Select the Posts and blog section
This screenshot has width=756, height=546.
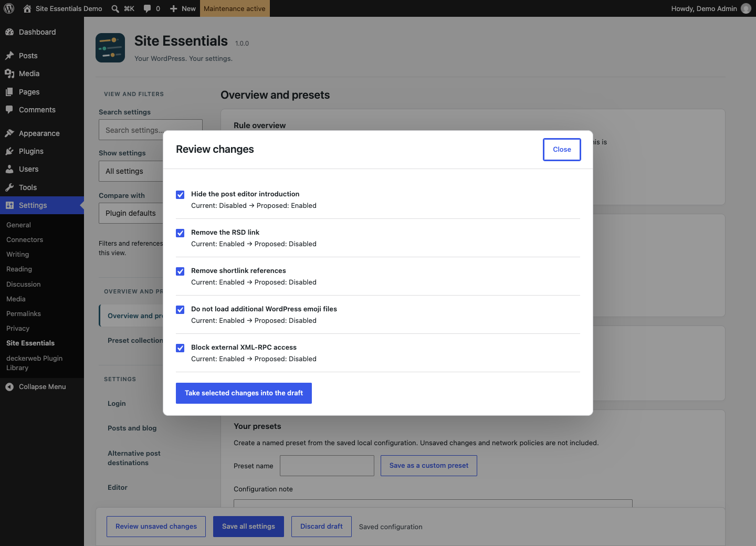click(132, 428)
